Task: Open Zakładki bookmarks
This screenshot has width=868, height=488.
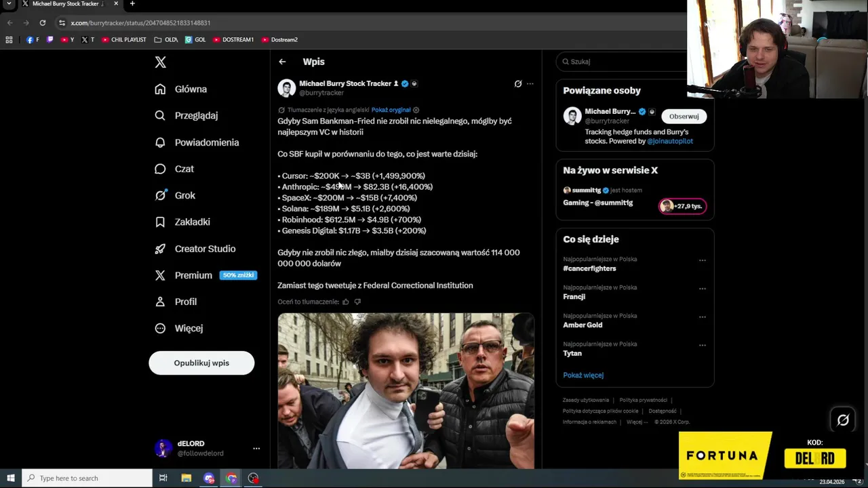Action: [182, 222]
